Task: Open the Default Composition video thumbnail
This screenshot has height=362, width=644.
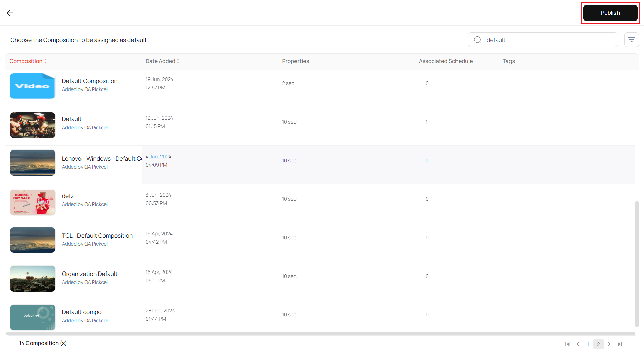Action: pyautogui.click(x=33, y=86)
